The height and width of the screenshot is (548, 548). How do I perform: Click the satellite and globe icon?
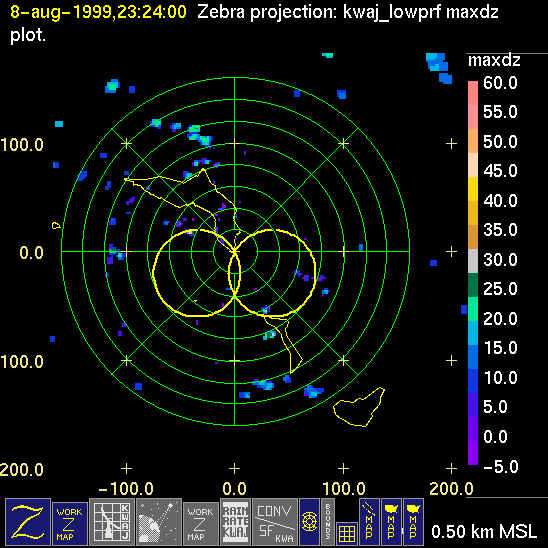coord(159,522)
